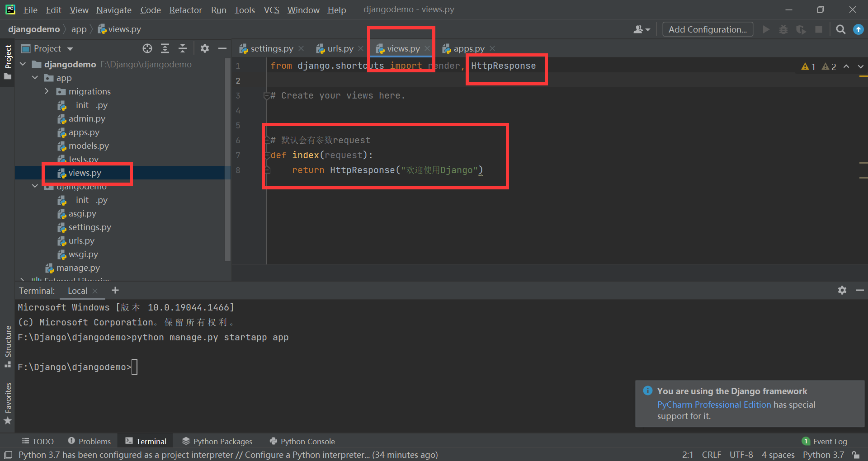Click the cursor position 2:1 indicator

pos(688,455)
